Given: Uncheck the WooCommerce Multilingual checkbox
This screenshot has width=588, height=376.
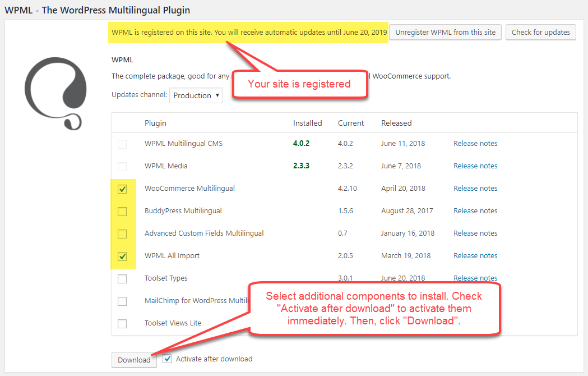Looking at the screenshot, I should [x=122, y=189].
